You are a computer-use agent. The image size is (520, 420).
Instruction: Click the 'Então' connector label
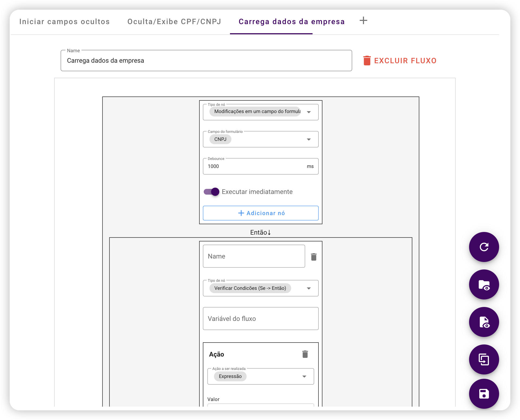(x=260, y=232)
